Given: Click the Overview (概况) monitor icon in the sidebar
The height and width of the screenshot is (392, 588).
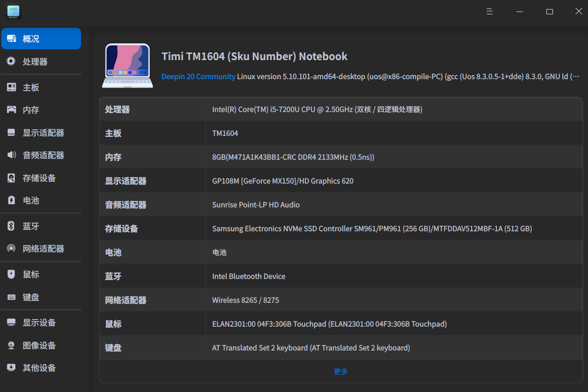Looking at the screenshot, I should coord(11,39).
